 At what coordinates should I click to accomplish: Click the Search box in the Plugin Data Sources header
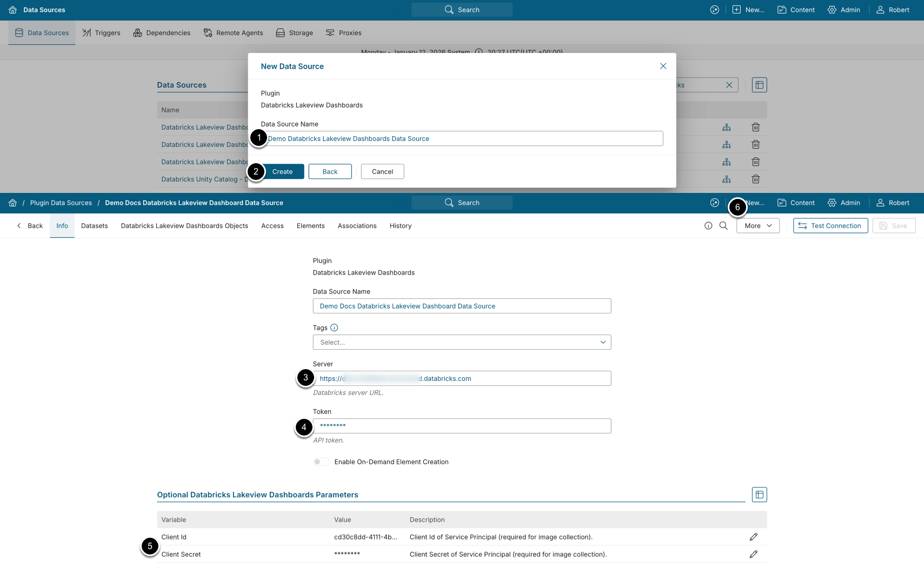(x=462, y=203)
